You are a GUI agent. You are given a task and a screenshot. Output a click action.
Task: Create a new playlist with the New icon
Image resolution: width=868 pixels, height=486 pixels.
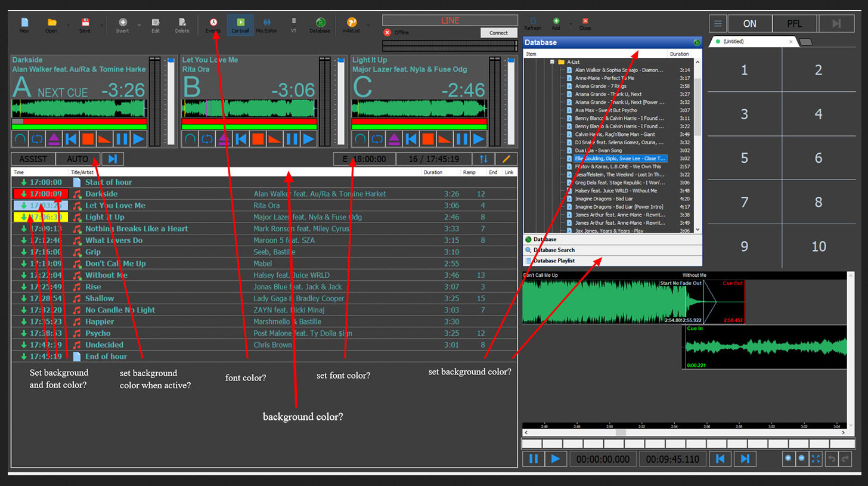(24, 25)
